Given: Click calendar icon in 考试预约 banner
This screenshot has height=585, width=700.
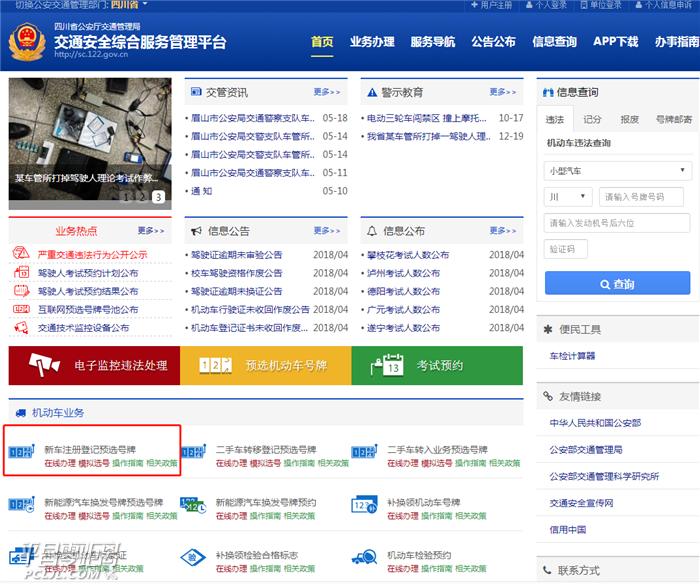Looking at the screenshot, I should point(387,365).
